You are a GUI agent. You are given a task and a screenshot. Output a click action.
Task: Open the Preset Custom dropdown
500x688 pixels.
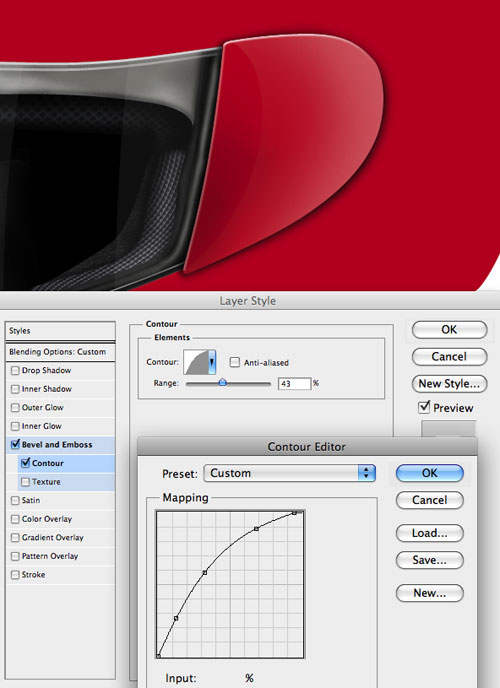point(289,473)
